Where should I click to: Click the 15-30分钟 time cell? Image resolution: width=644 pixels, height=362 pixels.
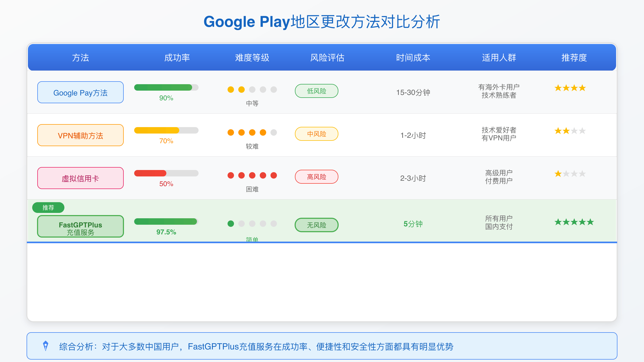(x=413, y=93)
